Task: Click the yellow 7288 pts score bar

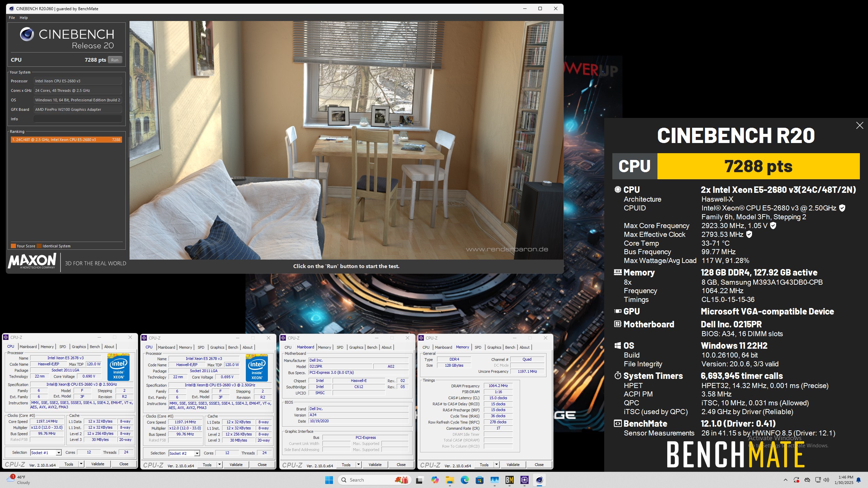Action: coord(758,166)
